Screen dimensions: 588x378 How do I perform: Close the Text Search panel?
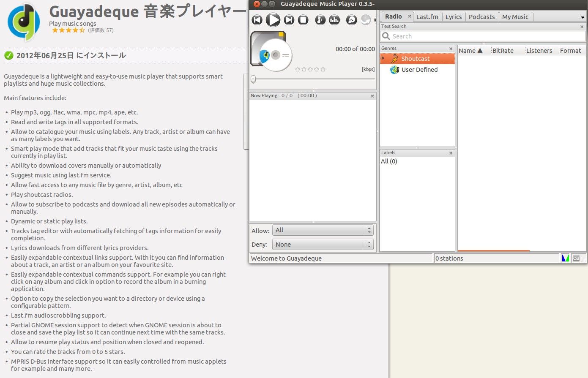pos(582,26)
